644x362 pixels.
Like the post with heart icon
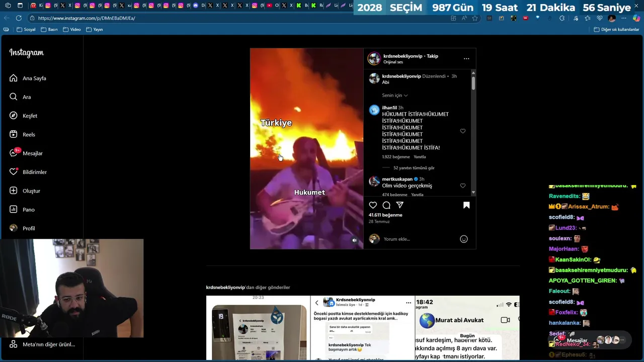point(373,205)
